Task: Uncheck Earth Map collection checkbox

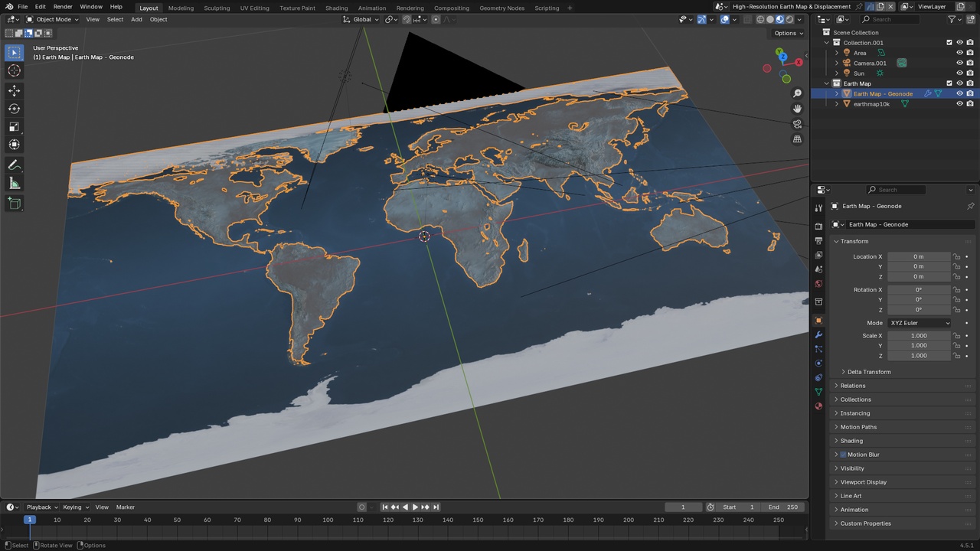Action: click(949, 83)
